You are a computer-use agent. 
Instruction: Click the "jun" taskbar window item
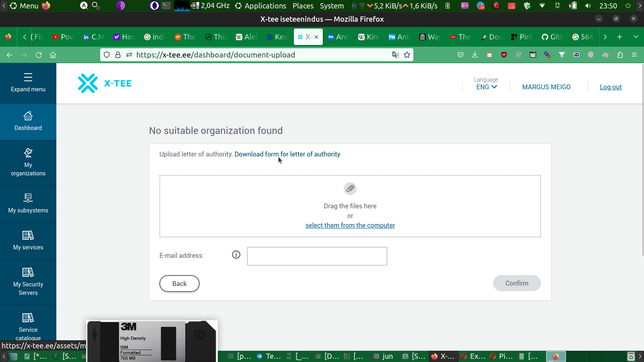383,356
